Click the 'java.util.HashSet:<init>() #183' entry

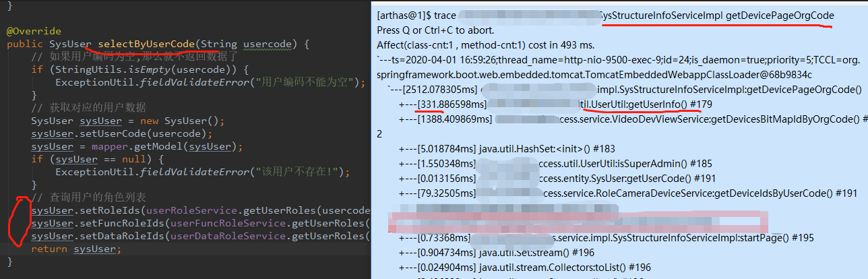[547, 149]
